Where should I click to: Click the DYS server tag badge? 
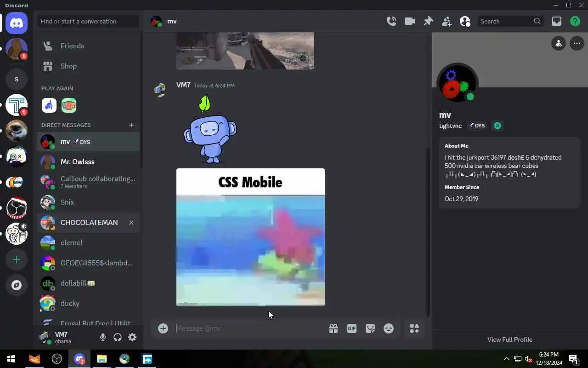click(x=477, y=126)
